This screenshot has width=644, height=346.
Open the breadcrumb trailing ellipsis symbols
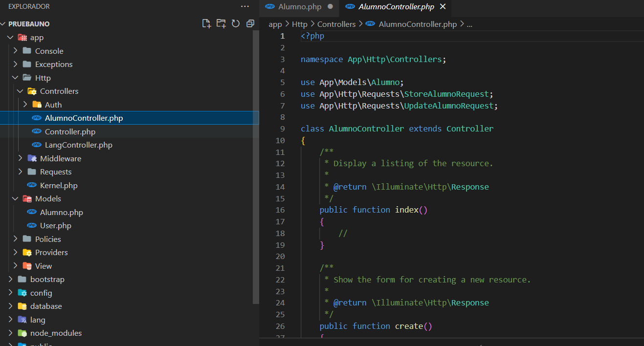coord(469,24)
